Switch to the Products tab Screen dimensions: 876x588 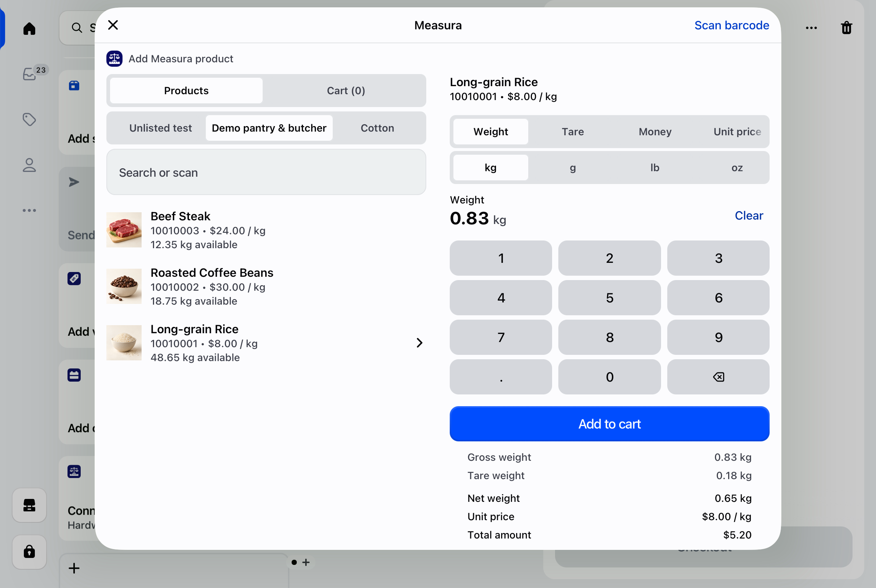[186, 91]
